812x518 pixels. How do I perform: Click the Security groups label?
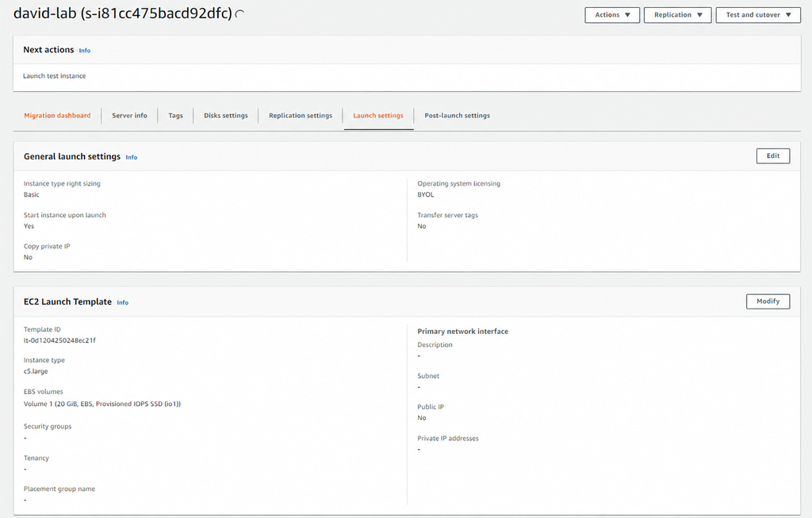click(x=48, y=427)
